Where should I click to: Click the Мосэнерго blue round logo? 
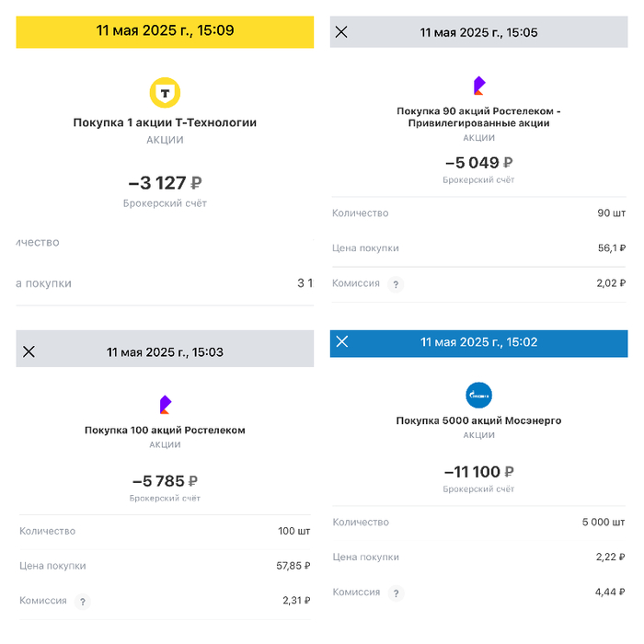coord(478,396)
